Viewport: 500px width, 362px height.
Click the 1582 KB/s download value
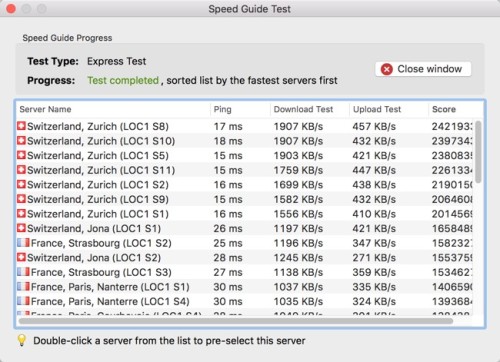click(x=298, y=200)
